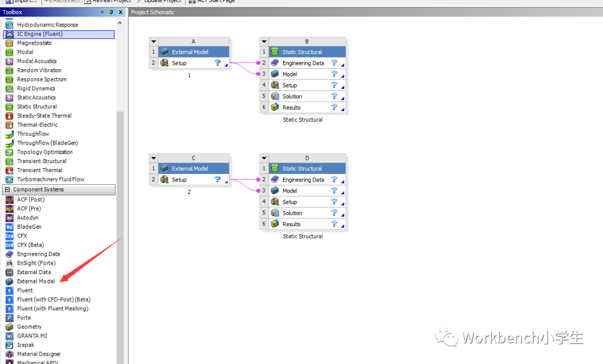Pick the Transient Thermal icon
603x364 pixels.
[9, 170]
